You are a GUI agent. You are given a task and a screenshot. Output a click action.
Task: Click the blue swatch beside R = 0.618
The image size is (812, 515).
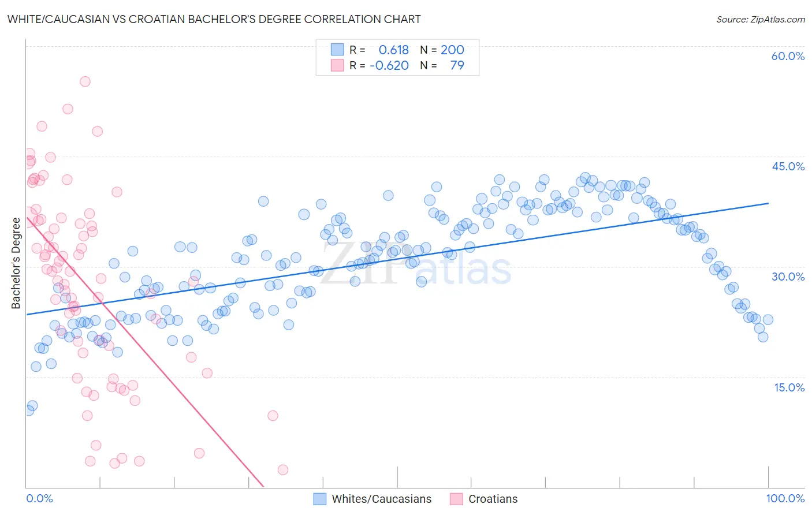[x=337, y=50]
